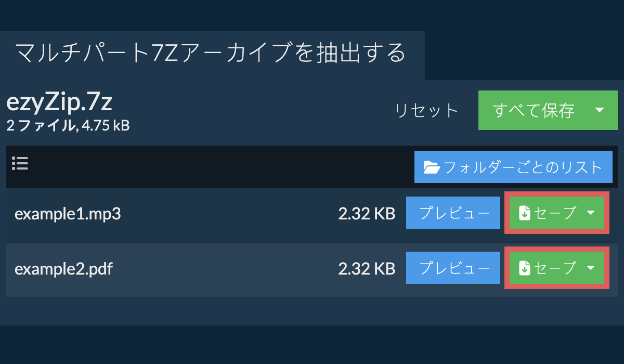The image size is (624, 364).
Task: Click the 2 ファイル, 4.75 kB summary text
Action: coord(68,125)
